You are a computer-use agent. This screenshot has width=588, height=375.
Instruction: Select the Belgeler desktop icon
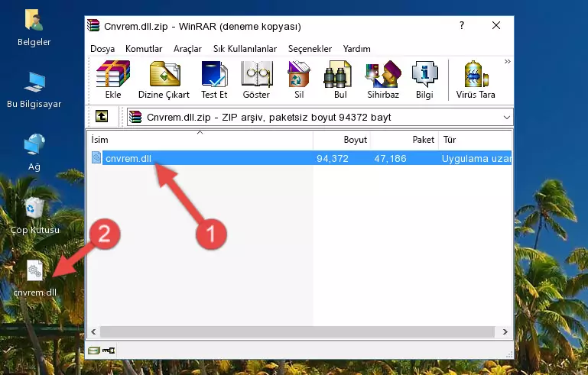coord(34,27)
